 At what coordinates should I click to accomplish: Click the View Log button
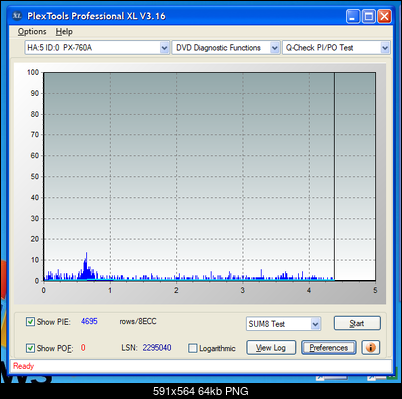point(271,348)
